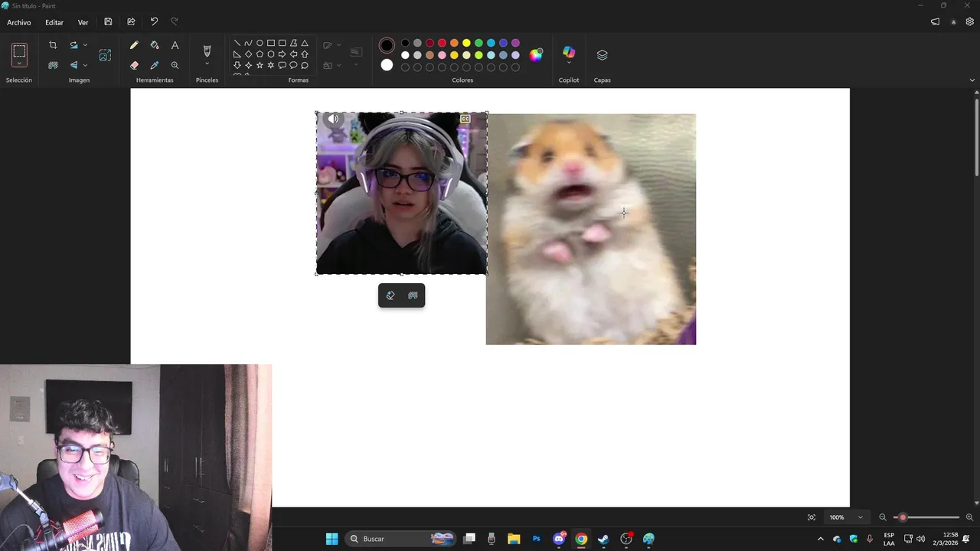Screen dimensions: 980x551
Task: Select Color 1 black primary swatch
Action: (387, 45)
